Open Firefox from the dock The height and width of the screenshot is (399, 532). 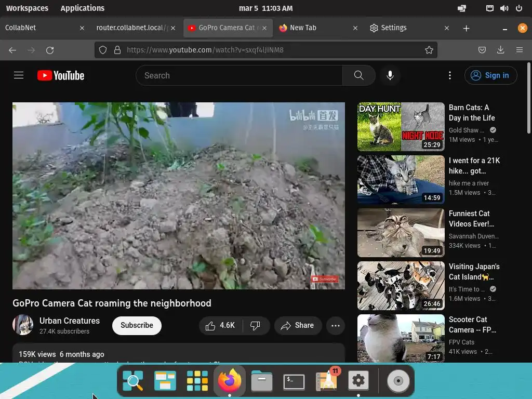coord(229,380)
